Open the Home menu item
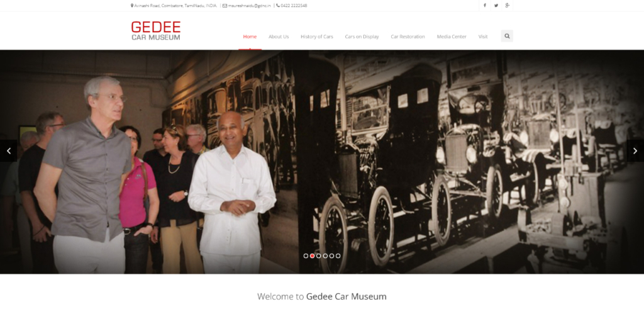The width and height of the screenshot is (644, 309). [x=250, y=37]
